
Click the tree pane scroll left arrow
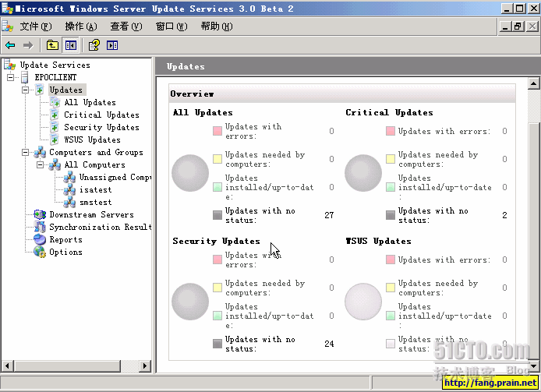pos(8,366)
